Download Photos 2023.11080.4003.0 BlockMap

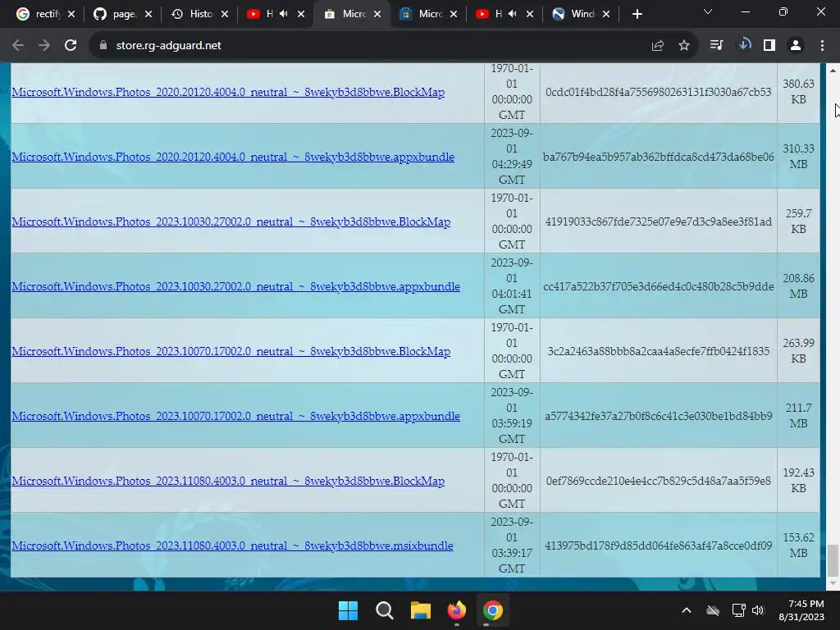[228, 481]
